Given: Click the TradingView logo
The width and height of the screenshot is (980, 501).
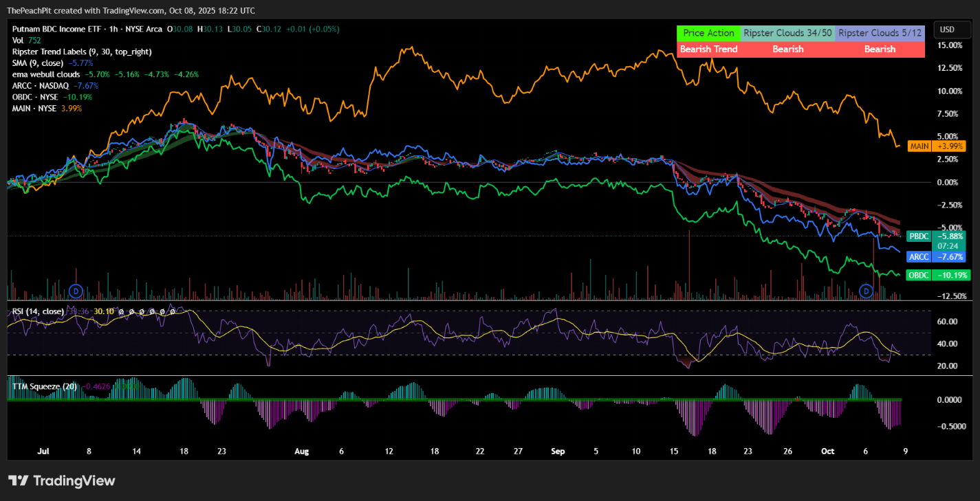Looking at the screenshot, I should 62,481.
